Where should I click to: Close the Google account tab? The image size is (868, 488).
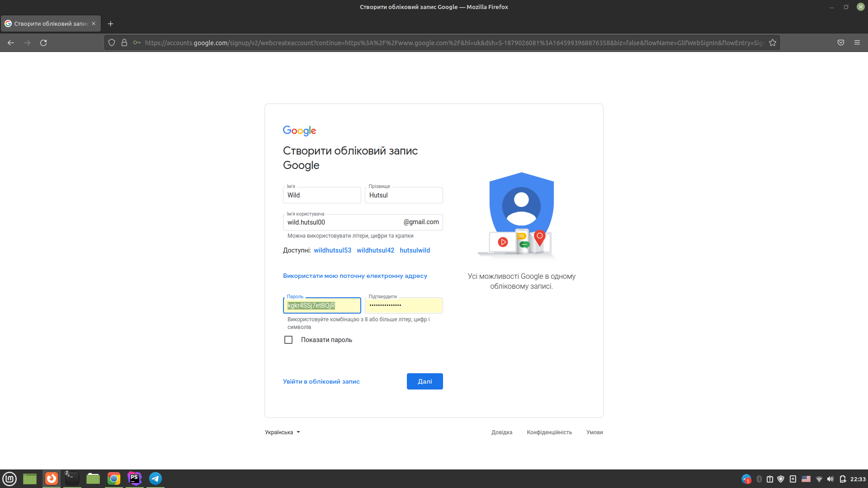(x=94, y=23)
